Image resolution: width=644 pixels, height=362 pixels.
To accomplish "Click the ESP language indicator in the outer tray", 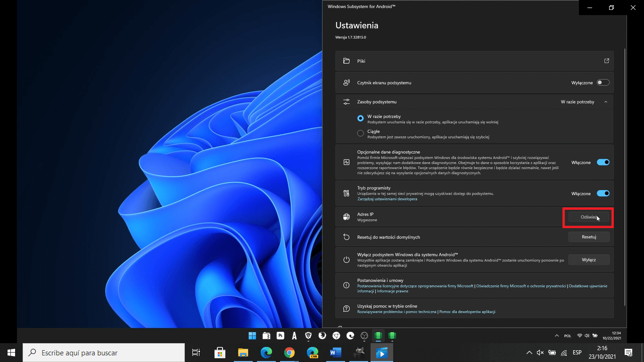I will 577,353.
